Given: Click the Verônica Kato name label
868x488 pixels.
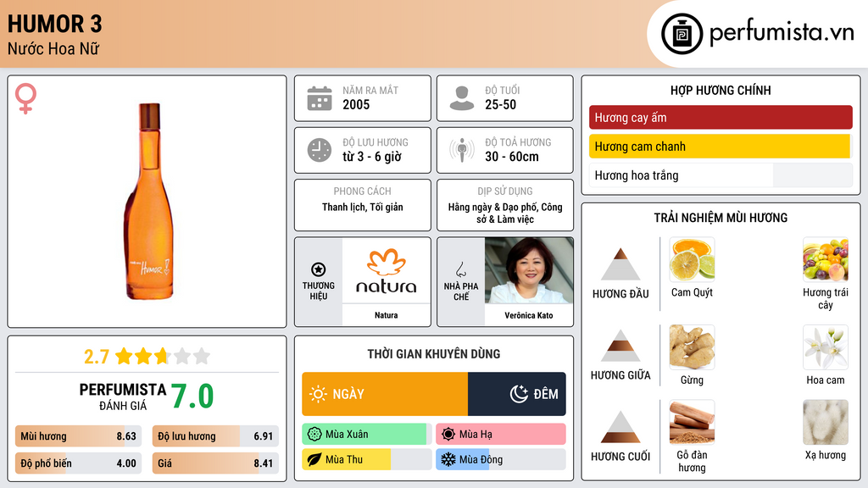Looking at the screenshot, I should (x=529, y=315).
